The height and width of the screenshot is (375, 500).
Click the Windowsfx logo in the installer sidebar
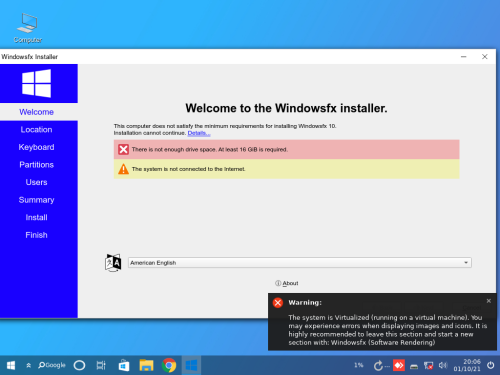click(x=36, y=83)
